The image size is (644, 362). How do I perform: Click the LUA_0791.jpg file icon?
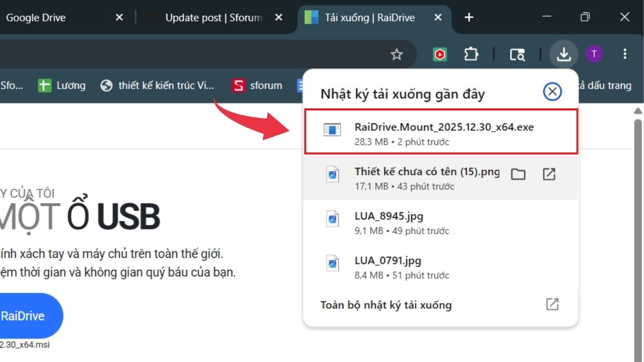pyautogui.click(x=333, y=263)
